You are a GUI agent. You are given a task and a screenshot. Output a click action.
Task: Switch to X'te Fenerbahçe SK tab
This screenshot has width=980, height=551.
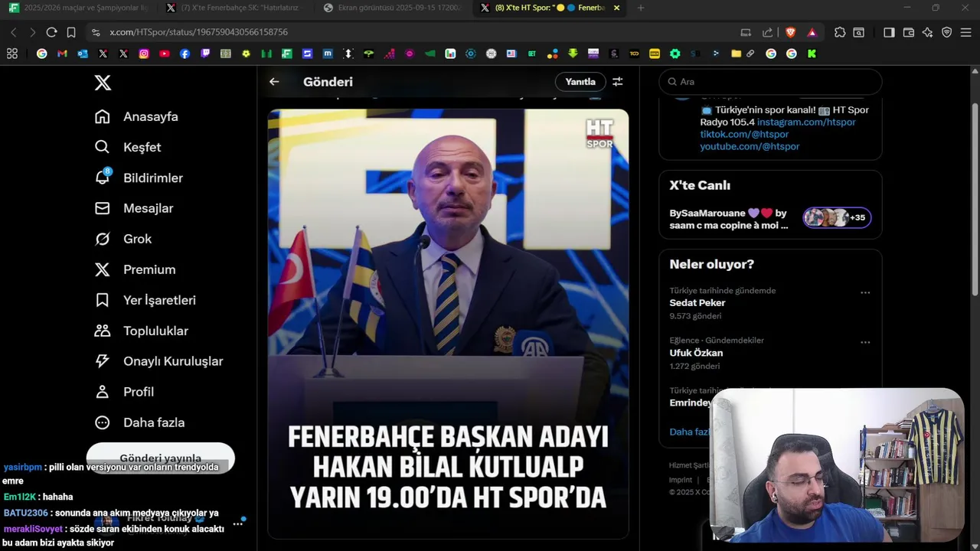(x=237, y=8)
